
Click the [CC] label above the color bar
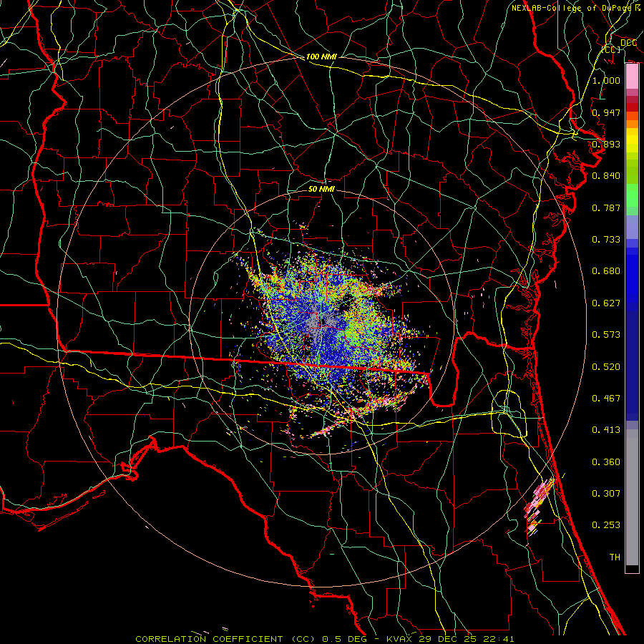[x=611, y=49]
